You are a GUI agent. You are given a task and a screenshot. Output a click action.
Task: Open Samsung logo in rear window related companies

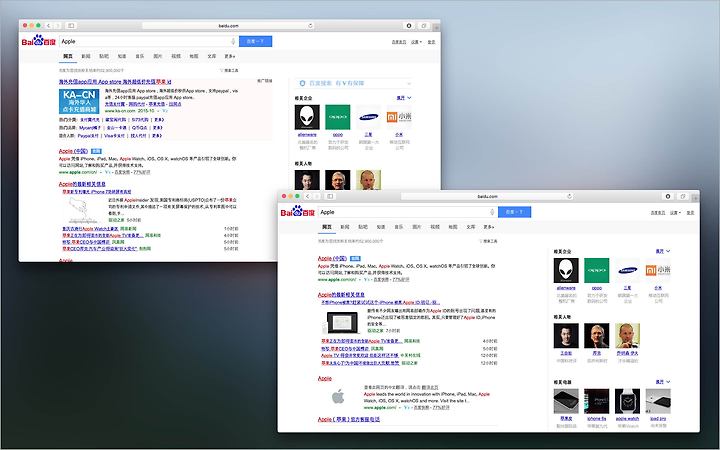coord(368,117)
